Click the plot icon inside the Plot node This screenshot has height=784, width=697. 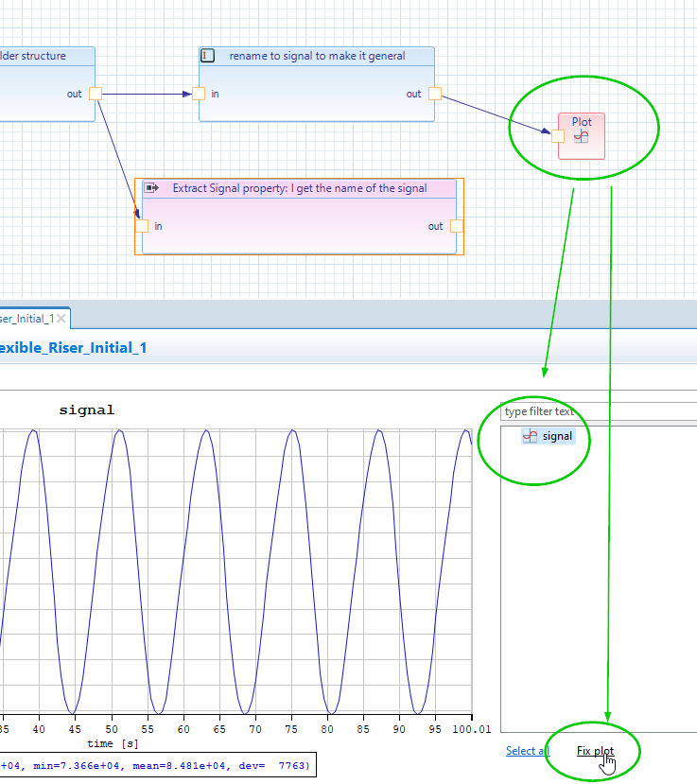(x=582, y=137)
